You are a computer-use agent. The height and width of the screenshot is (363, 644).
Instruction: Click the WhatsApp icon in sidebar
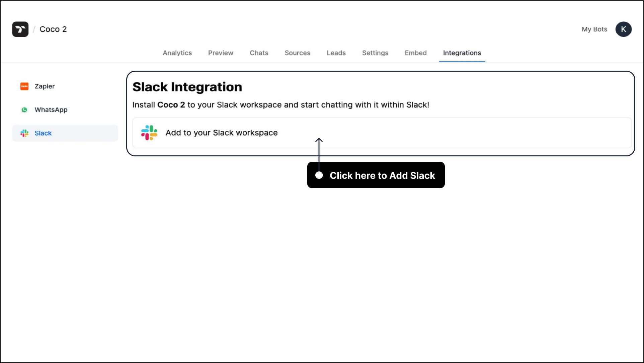tap(24, 110)
